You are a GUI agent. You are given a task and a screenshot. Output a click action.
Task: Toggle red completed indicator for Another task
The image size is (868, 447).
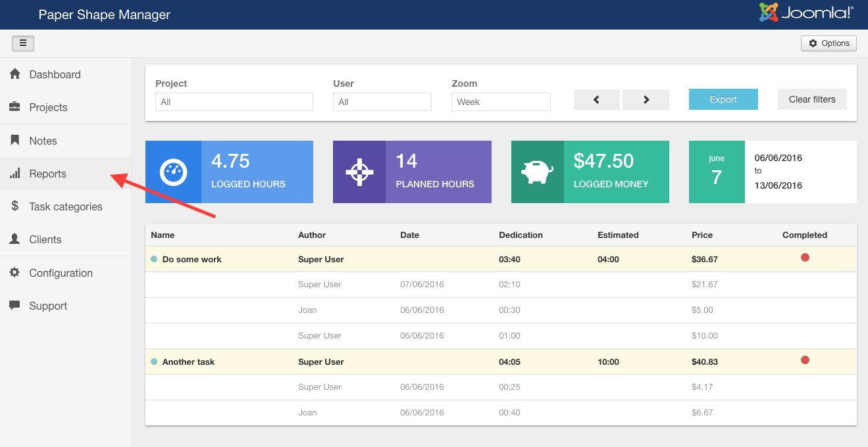pyautogui.click(x=805, y=360)
